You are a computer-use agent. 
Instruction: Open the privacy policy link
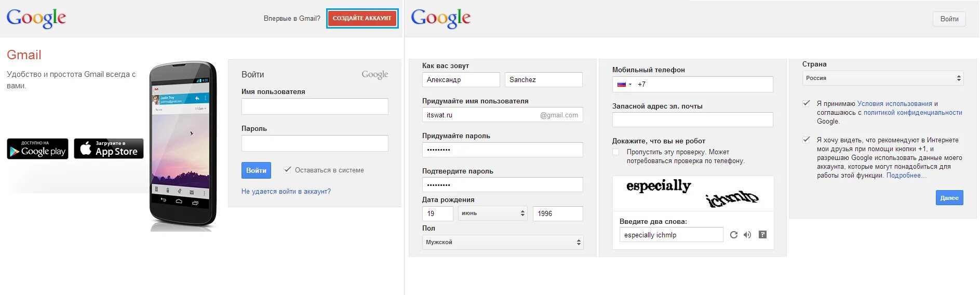click(x=912, y=113)
